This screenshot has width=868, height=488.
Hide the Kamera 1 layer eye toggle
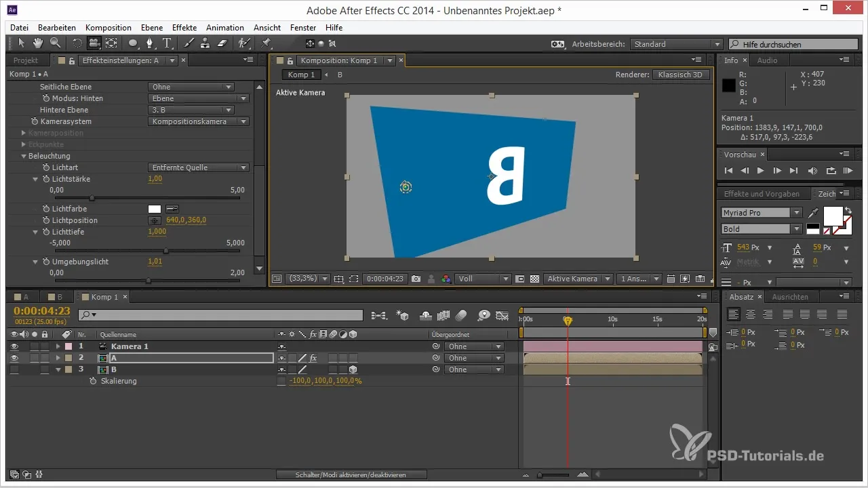15,346
